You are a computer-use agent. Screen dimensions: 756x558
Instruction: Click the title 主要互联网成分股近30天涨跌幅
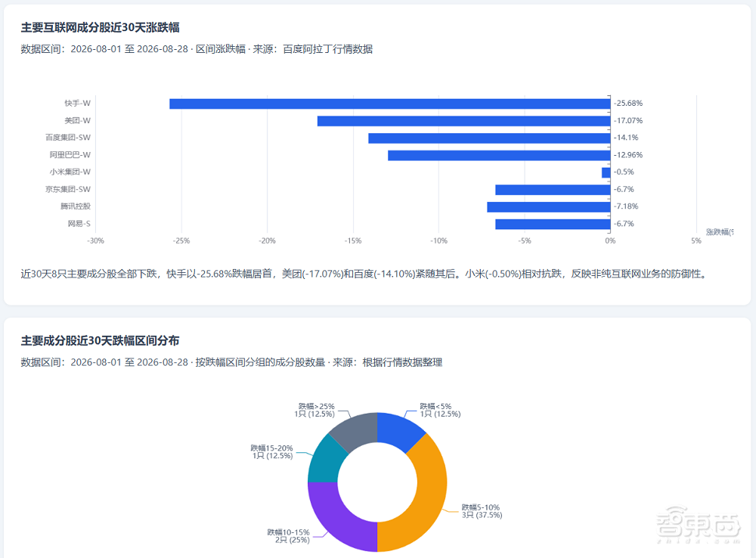point(100,27)
